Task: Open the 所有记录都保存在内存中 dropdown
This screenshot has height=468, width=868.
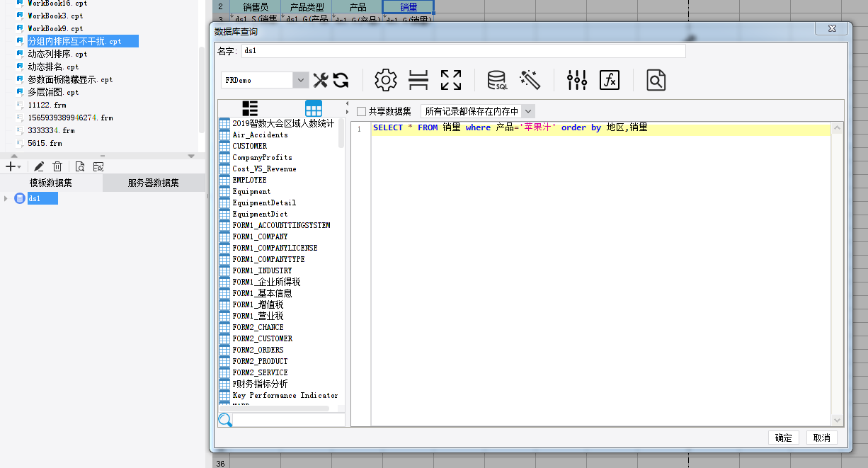Action: pyautogui.click(x=527, y=111)
